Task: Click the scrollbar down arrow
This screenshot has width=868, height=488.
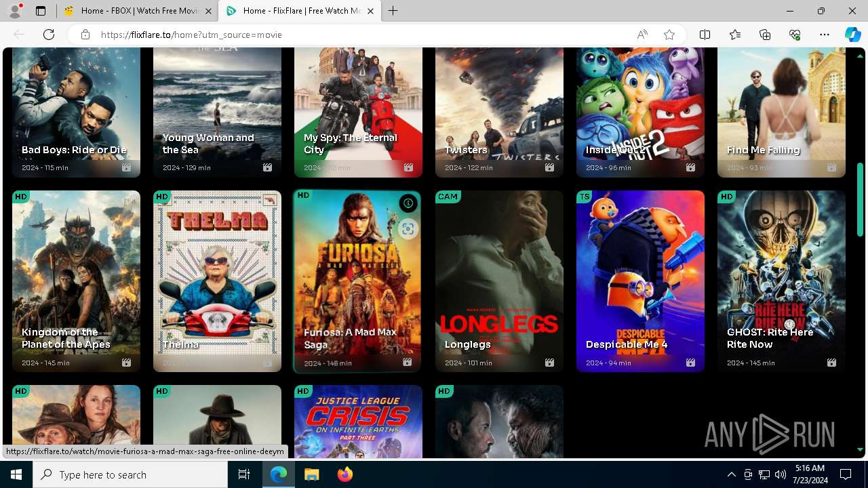Action: pyautogui.click(x=860, y=449)
